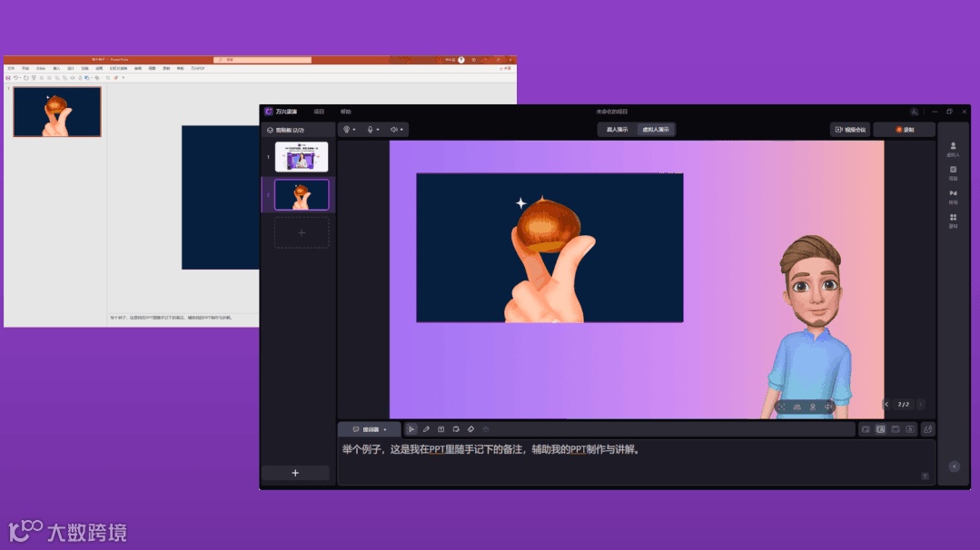The width and height of the screenshot is (980, 550).
Task: Open the four-squares materials panel icon
Action: 953,221
